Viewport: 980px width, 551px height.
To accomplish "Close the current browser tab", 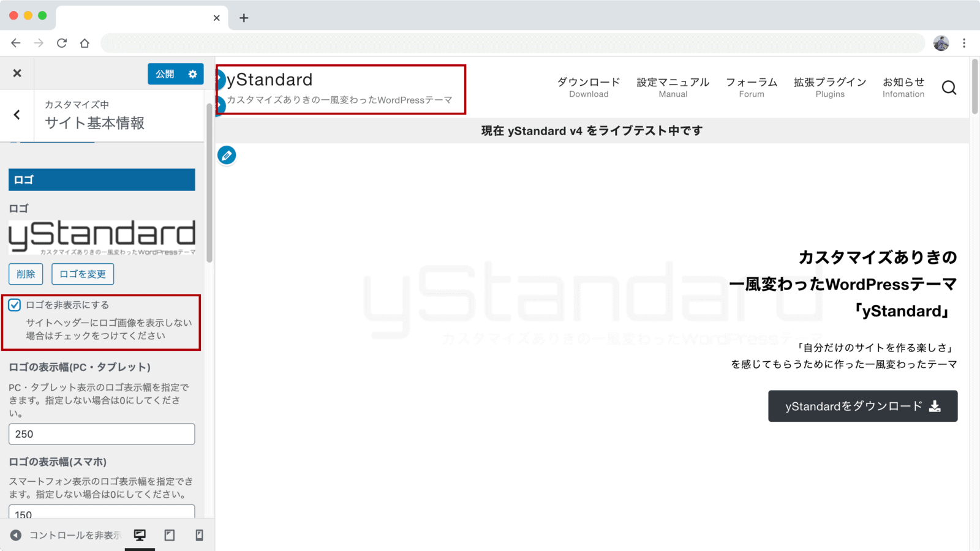I will point(216,18).
